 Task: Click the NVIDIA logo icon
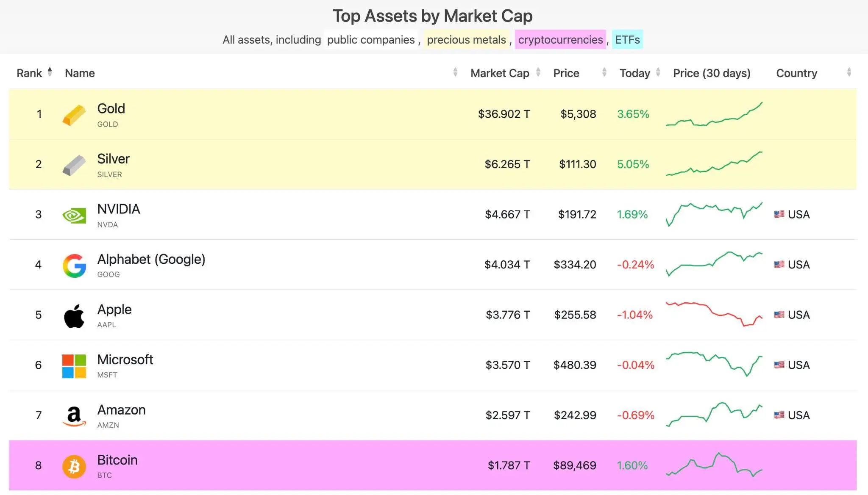pyautogui.click(x=74, y=216)
